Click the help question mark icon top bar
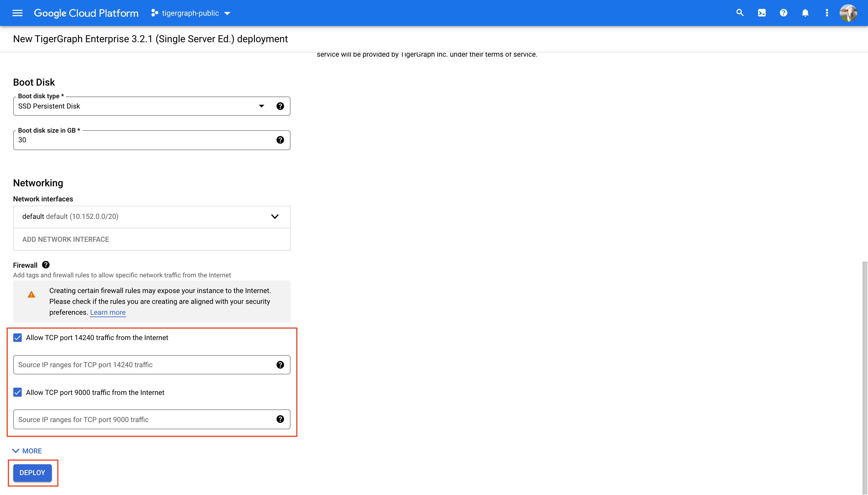This screenshot has height=495, width=868. pos(784,13)
